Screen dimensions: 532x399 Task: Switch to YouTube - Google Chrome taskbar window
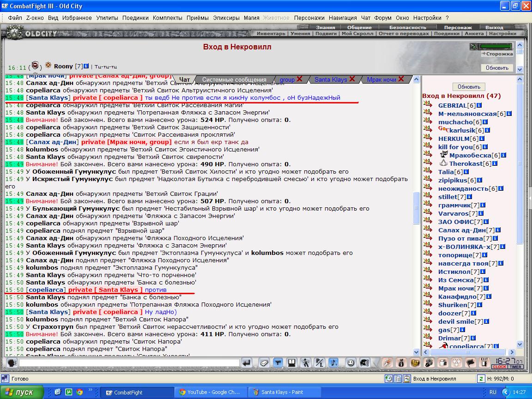point(211,392)
